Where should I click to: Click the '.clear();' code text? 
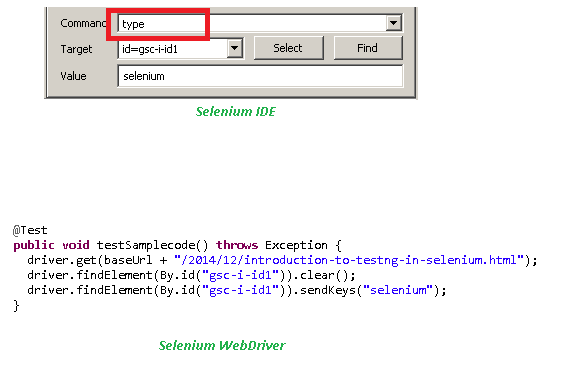(x=324, y=275)
